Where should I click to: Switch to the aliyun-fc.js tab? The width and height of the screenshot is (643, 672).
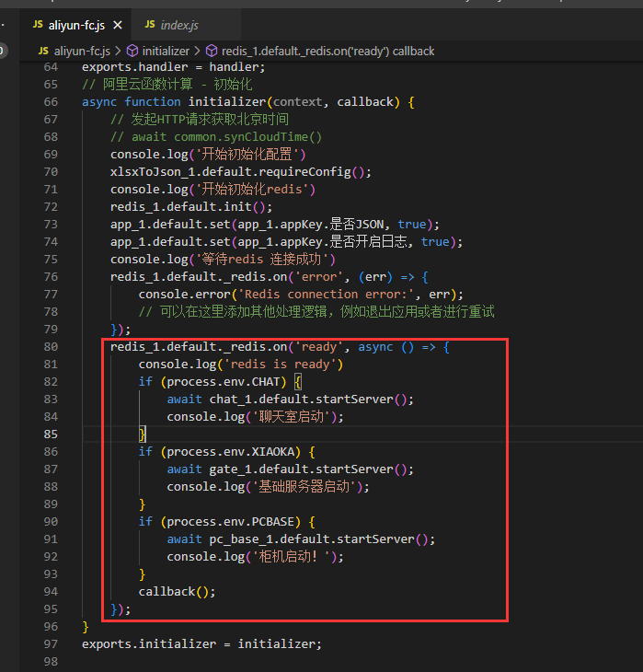[x=76, y=25]
